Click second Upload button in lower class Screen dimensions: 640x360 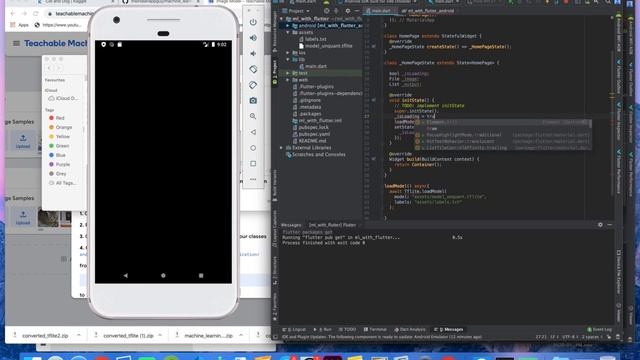tap(23, 218)
